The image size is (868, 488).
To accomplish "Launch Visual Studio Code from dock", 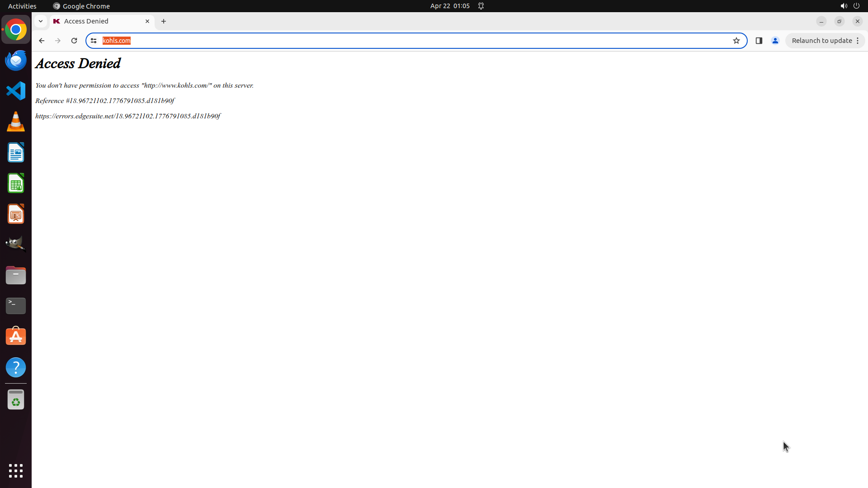I will coord(16,91).
